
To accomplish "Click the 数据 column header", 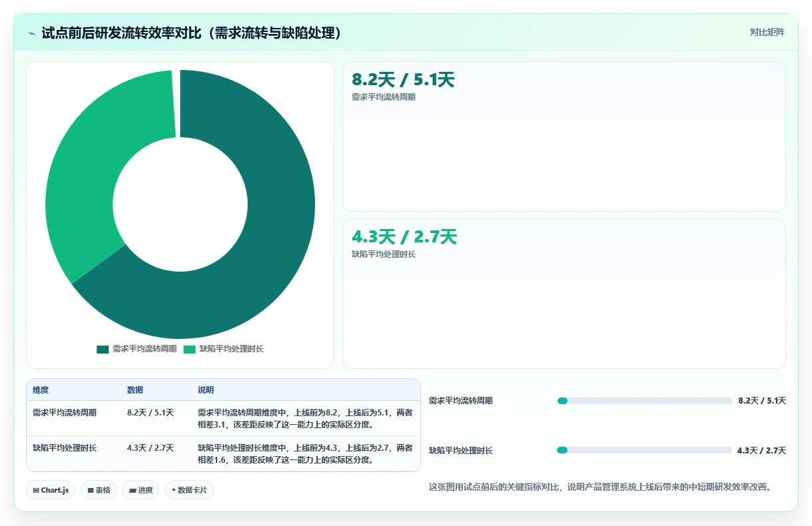I will (135, 390).
